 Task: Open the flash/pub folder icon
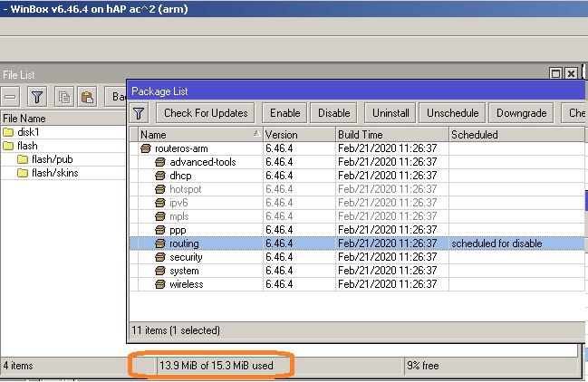23,159
